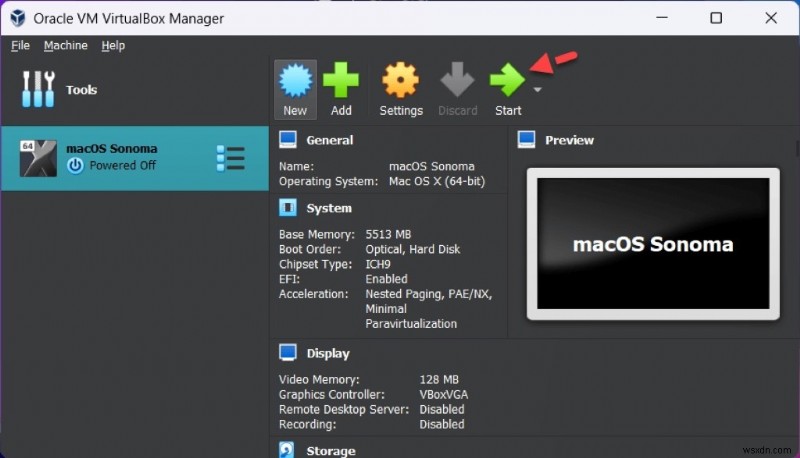Click the 128 MB video memory value
Viewport: 800px width, 458px height.
pyautogui.click(x=439, y=379)
